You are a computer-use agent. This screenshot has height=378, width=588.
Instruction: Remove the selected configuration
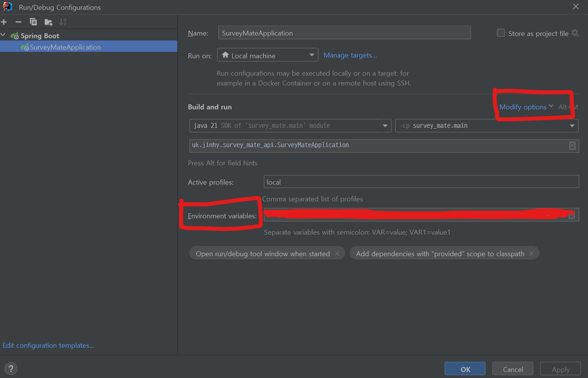coord(19,22)
